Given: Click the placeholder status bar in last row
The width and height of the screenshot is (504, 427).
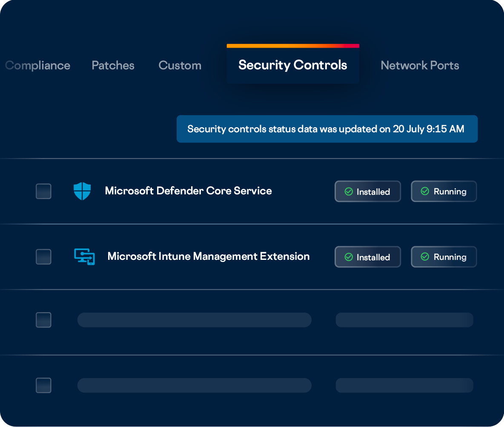Looking at the screenshot, I should pos(404,385).
